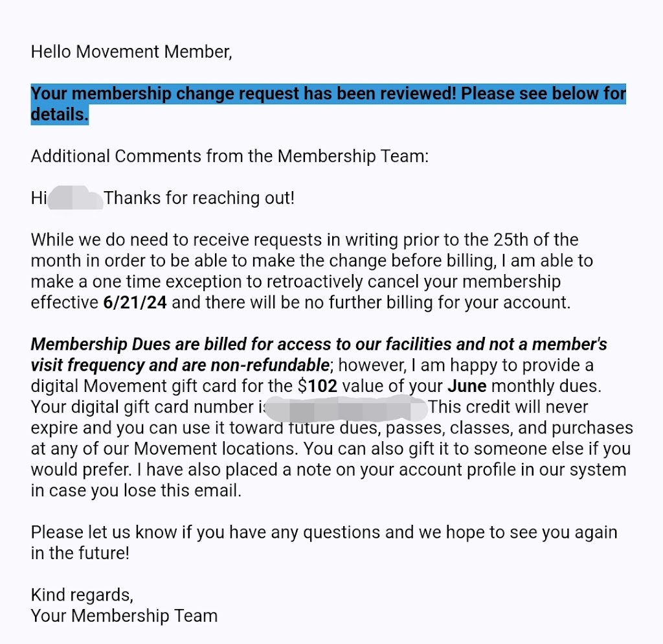Click the bold word 'June'
The width and height of the screenshot is (663, 644).
[467, 387]
